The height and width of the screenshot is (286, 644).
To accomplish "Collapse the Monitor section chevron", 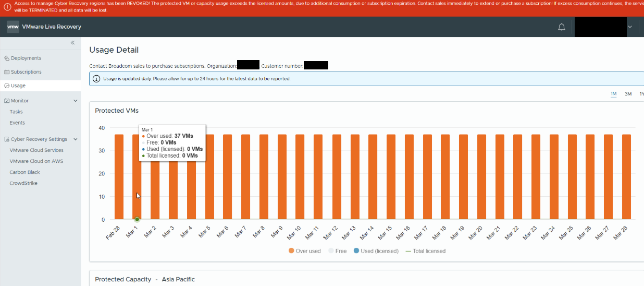I will 76,101.
